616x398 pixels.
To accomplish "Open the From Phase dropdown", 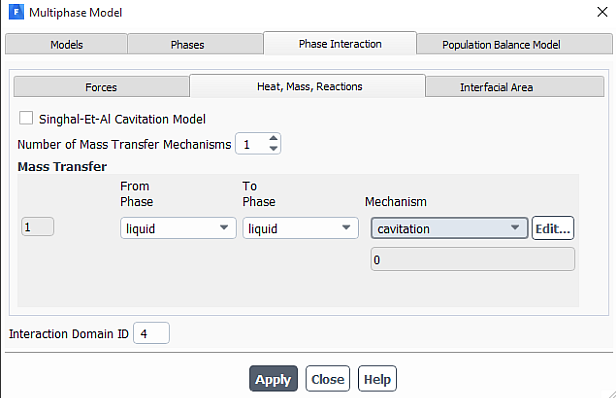I will (x=178, y=228).
